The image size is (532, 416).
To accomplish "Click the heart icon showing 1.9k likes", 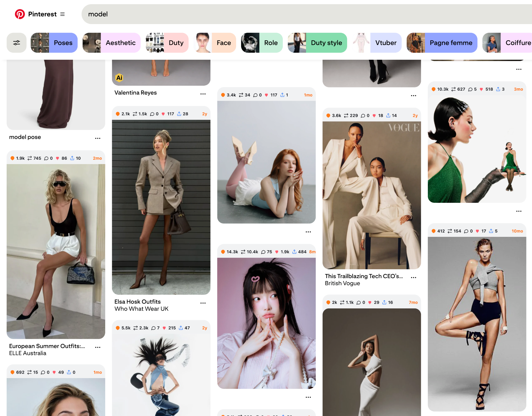I will coord(277,252).
